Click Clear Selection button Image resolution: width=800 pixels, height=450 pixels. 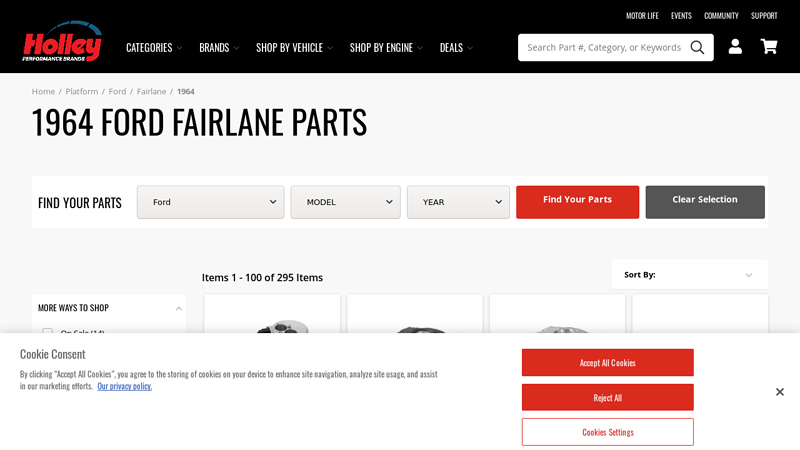pos(705,202)
